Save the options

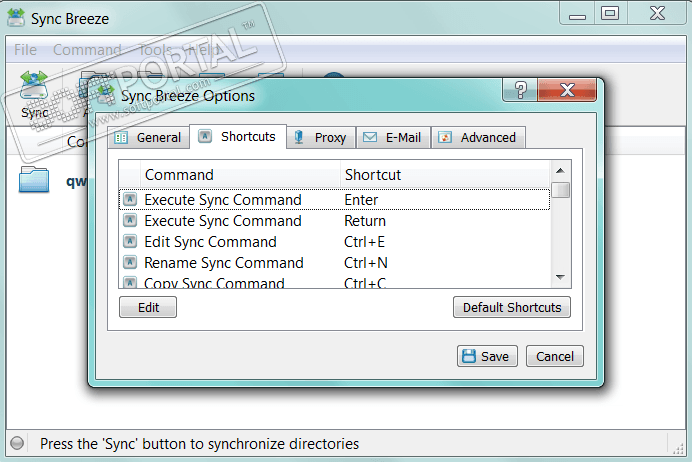click(484, 356)
